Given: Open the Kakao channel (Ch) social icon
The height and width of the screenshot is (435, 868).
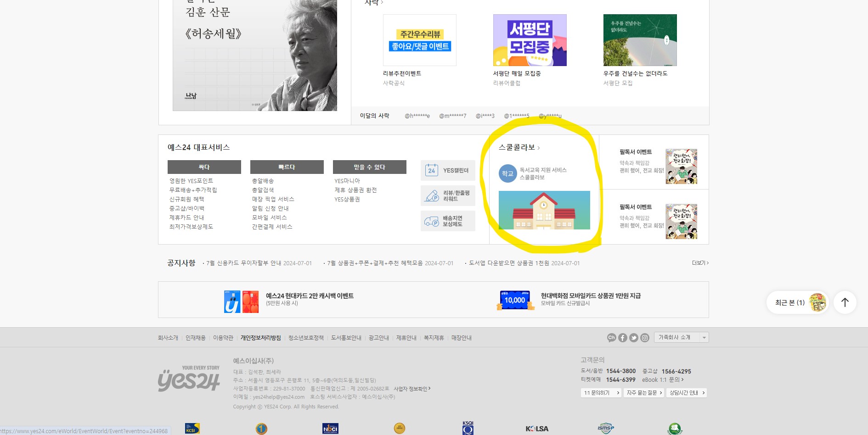Looking at the screenshot, I should click(x=611, y=338).
